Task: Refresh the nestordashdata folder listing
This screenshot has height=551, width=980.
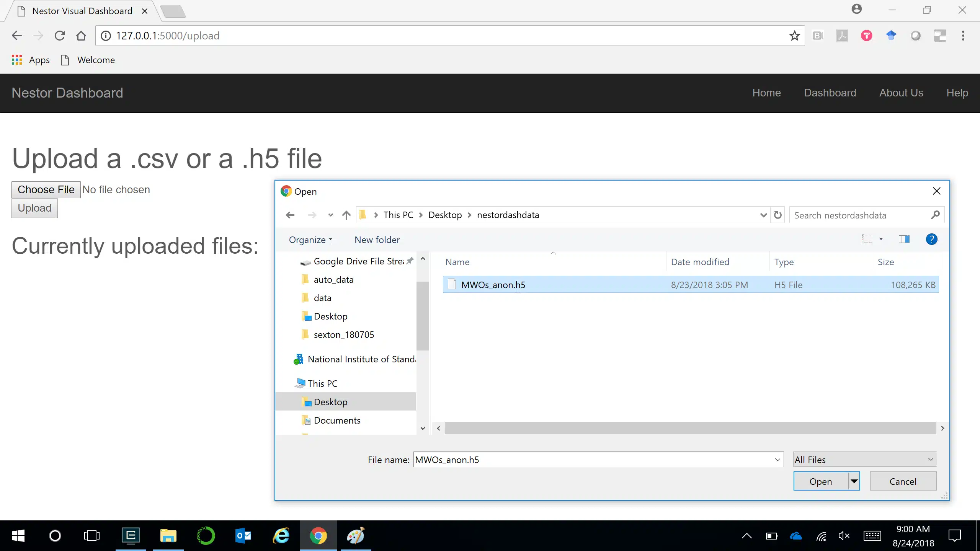Action: [778, 215]
